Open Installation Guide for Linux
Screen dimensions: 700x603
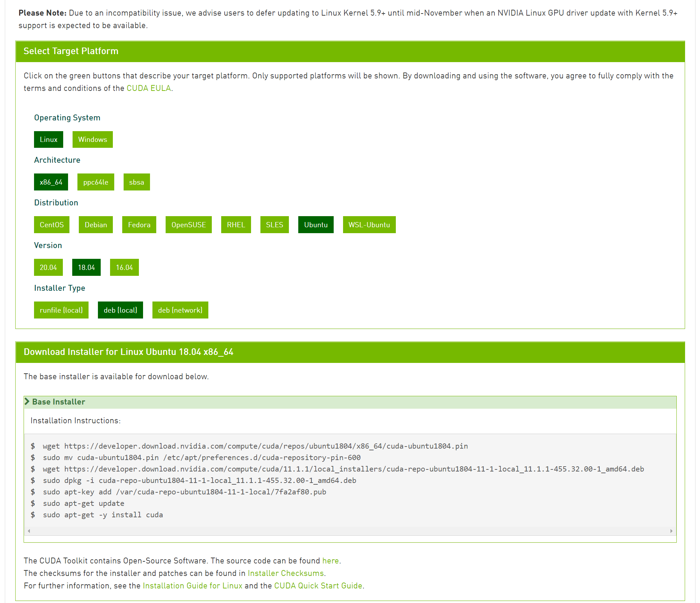coord(192,586)
